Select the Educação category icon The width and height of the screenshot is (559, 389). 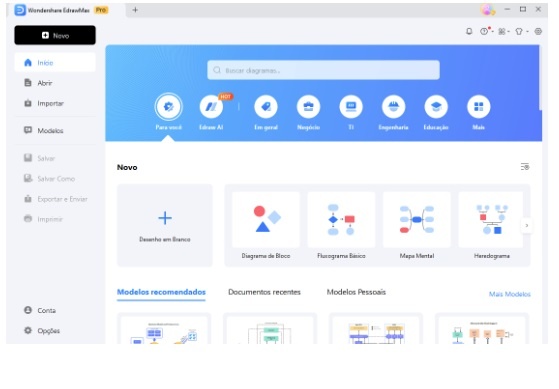click(x=436, y=106)
